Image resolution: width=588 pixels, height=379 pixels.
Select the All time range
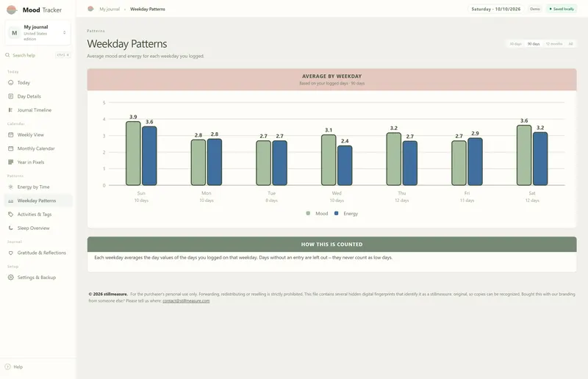[x=570, y=44]
